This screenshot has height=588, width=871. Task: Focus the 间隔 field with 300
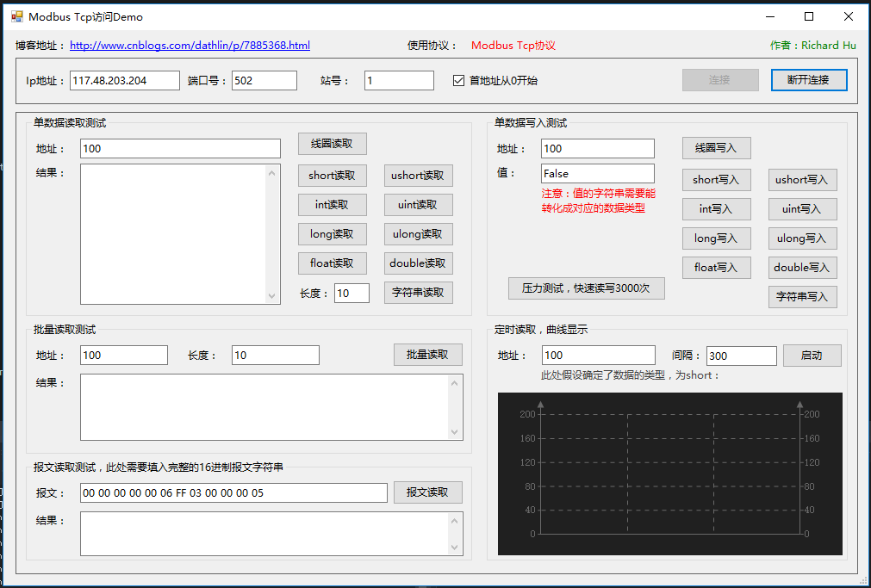pyautogui.click(x=742, y=356)
